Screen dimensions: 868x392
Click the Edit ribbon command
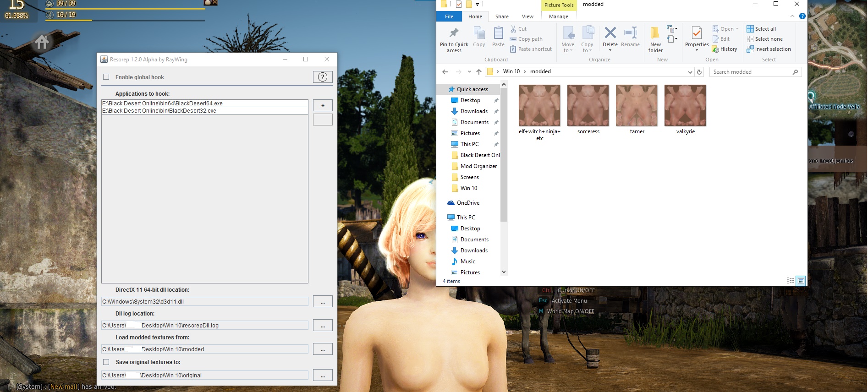721,39
